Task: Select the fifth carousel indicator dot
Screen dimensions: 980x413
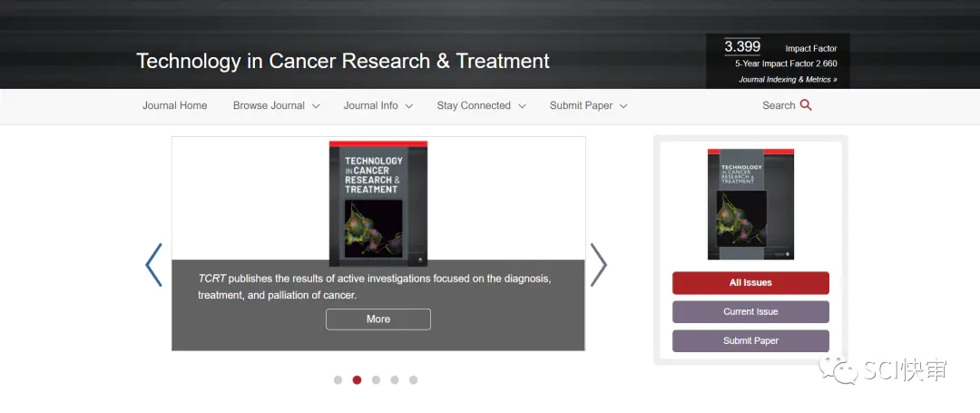Action: coord(413,380)
